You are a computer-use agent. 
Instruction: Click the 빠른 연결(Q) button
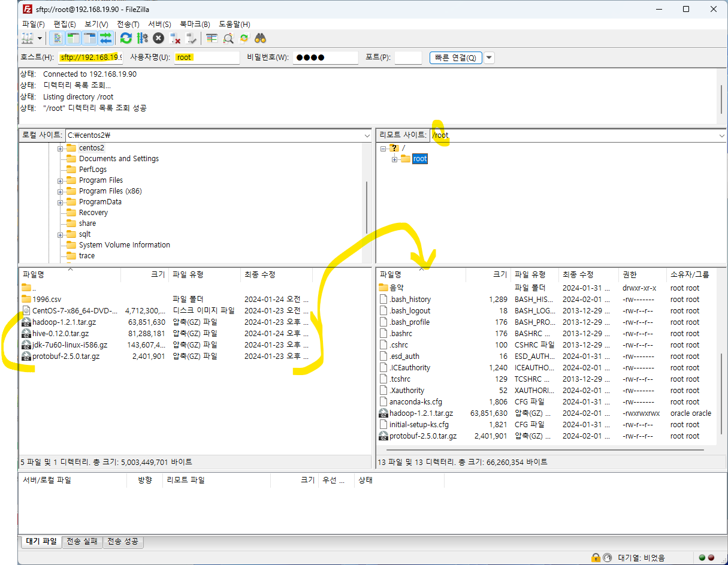455,58
